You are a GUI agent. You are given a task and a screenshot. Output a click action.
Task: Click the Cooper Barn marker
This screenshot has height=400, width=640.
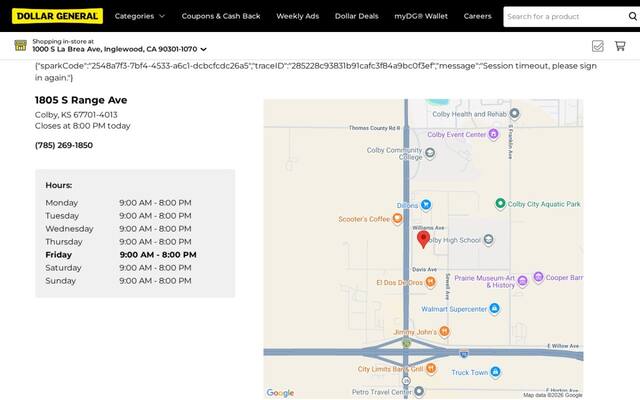click(x=538, y=277)
